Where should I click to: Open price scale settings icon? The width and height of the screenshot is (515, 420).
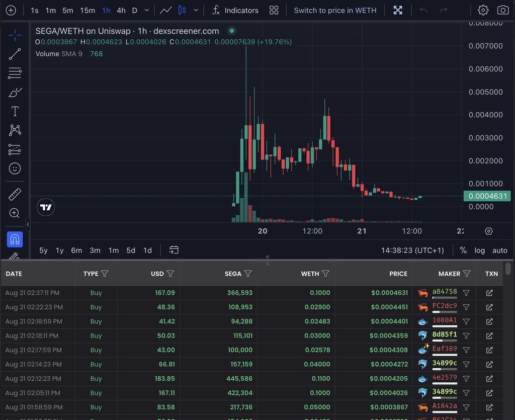tap(489, 231)
